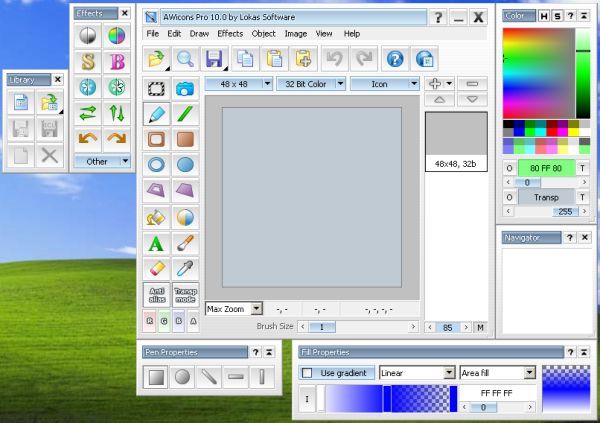
Task: Click the Undo arrow toolbar icon
Action: (x=334, y=59)
